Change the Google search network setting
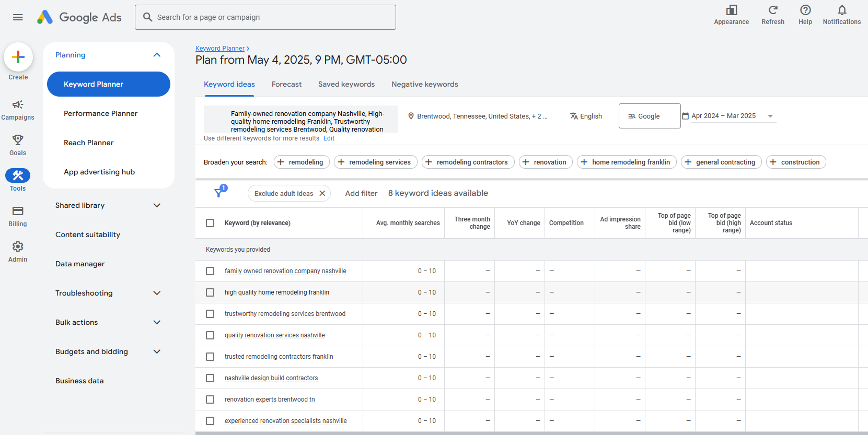 tap(650, 116)
